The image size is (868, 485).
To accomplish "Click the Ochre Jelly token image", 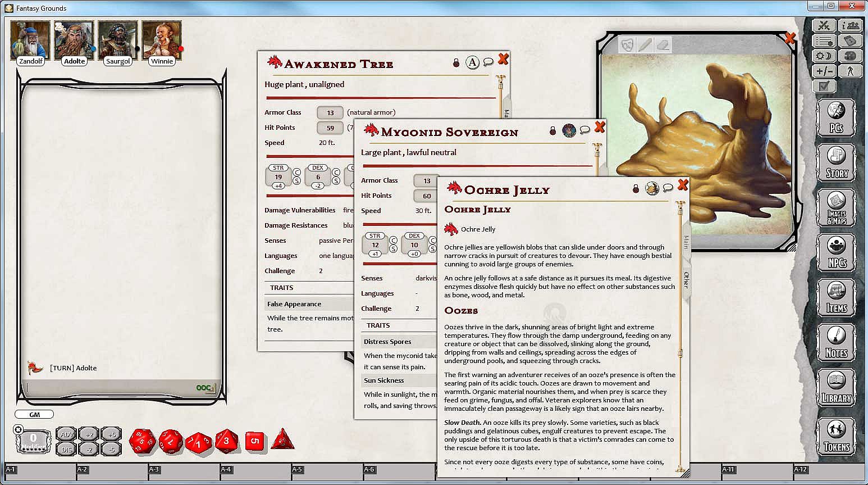I will click(652, 188).
